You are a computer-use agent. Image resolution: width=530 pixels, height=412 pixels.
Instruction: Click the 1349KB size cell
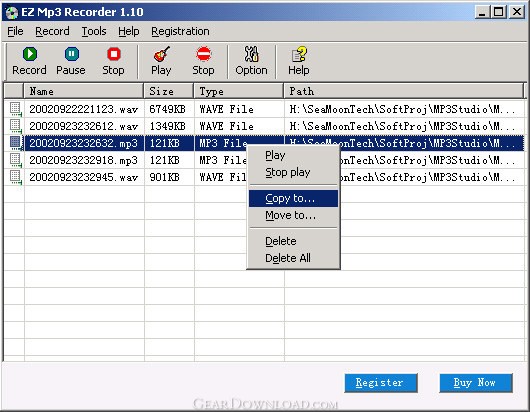167,126
